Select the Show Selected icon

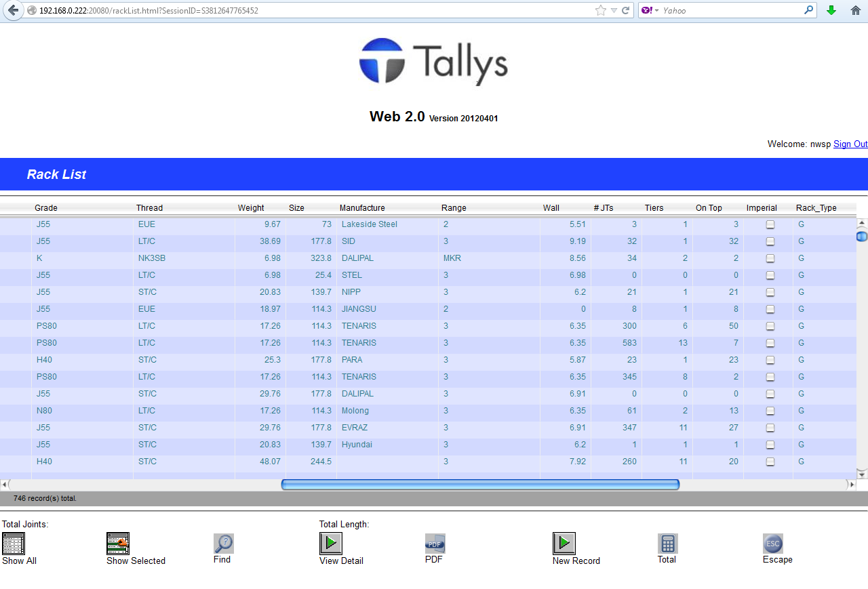117,542
